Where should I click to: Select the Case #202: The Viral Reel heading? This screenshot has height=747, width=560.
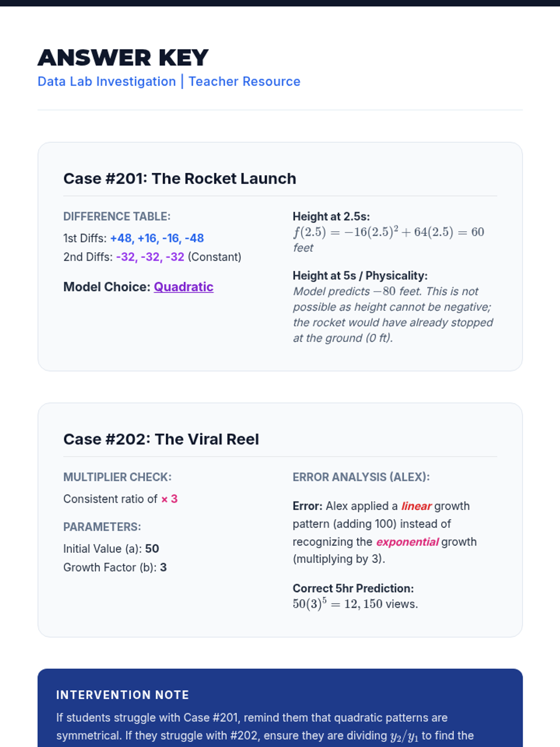click(x=161, y=439)
